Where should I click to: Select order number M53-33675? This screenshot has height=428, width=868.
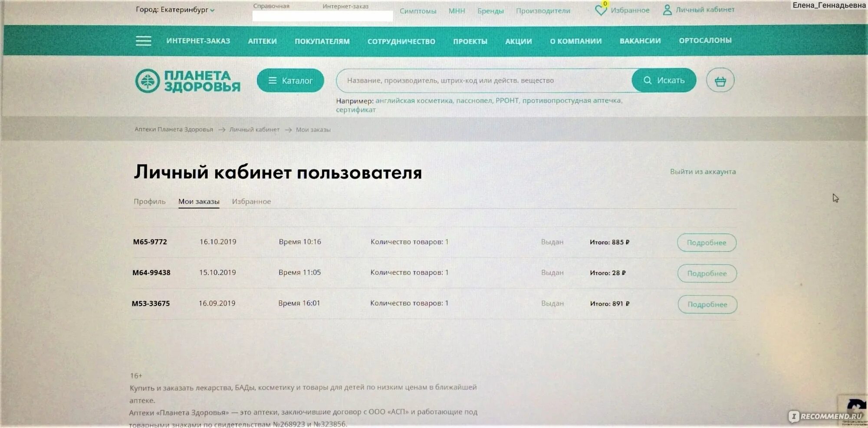pyautogui.click(x=151, y=303)
